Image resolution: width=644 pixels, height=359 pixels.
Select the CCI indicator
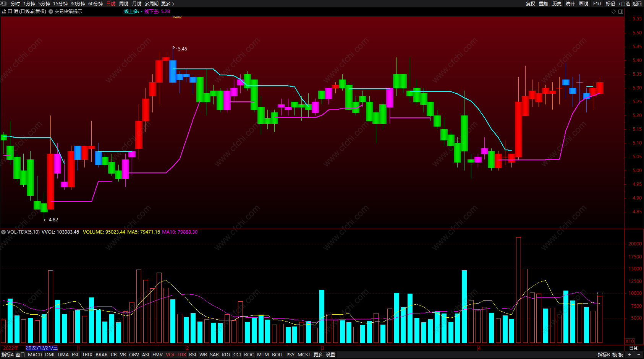237,355
